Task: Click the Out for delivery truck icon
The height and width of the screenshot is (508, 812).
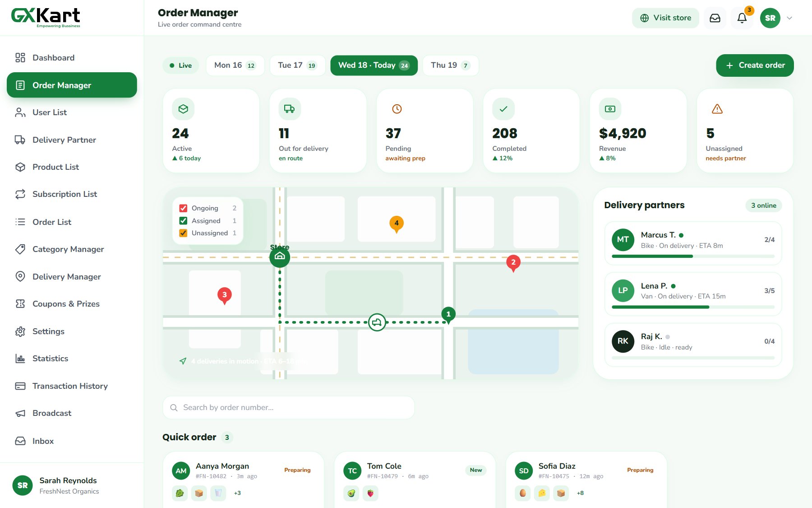Action: click(x=290, y=109)
